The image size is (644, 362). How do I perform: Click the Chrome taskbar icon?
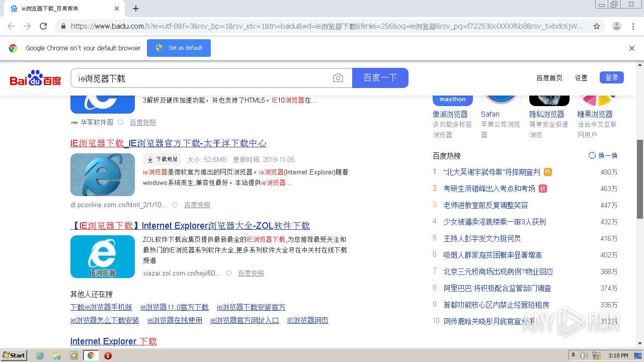(91, 355)
